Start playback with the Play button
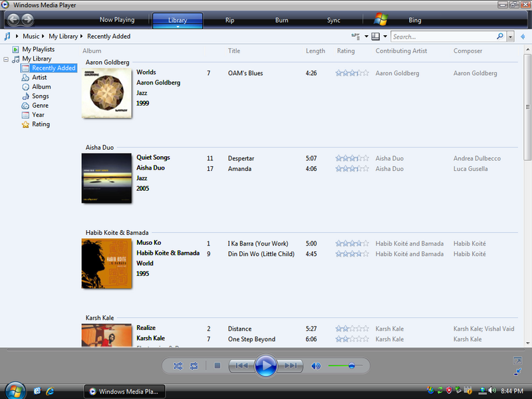 point(265,366)
